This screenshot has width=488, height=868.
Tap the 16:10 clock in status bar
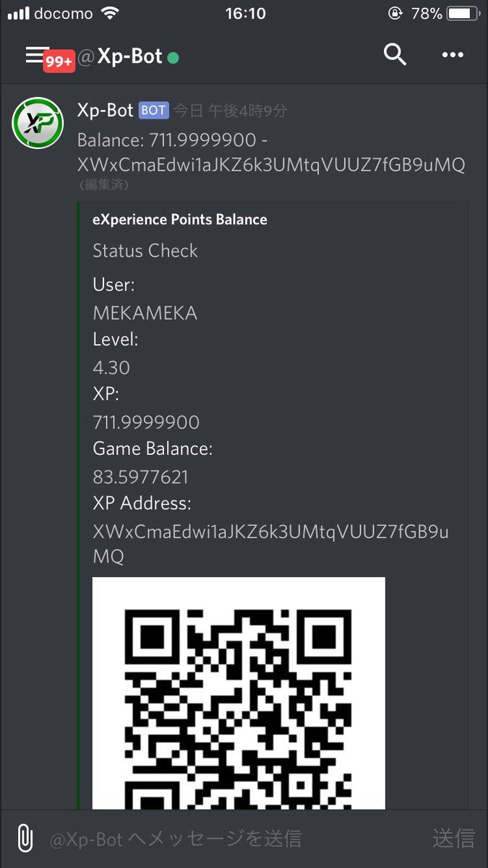pos(245,13)
